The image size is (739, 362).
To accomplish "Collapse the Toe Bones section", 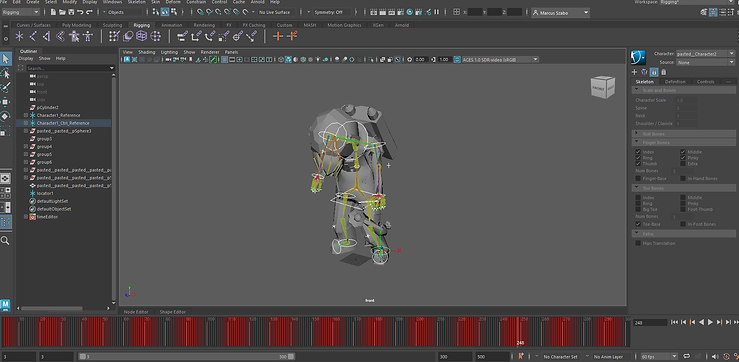I will click(x=683, y=188).
